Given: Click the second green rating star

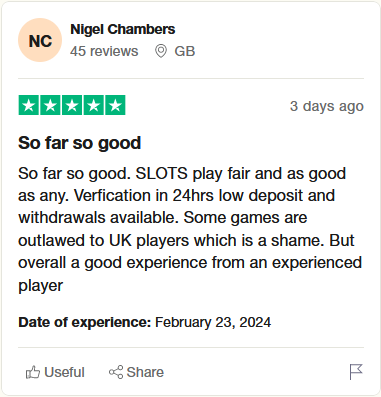Looking at the screenshot, I should [x=50, y=105].
